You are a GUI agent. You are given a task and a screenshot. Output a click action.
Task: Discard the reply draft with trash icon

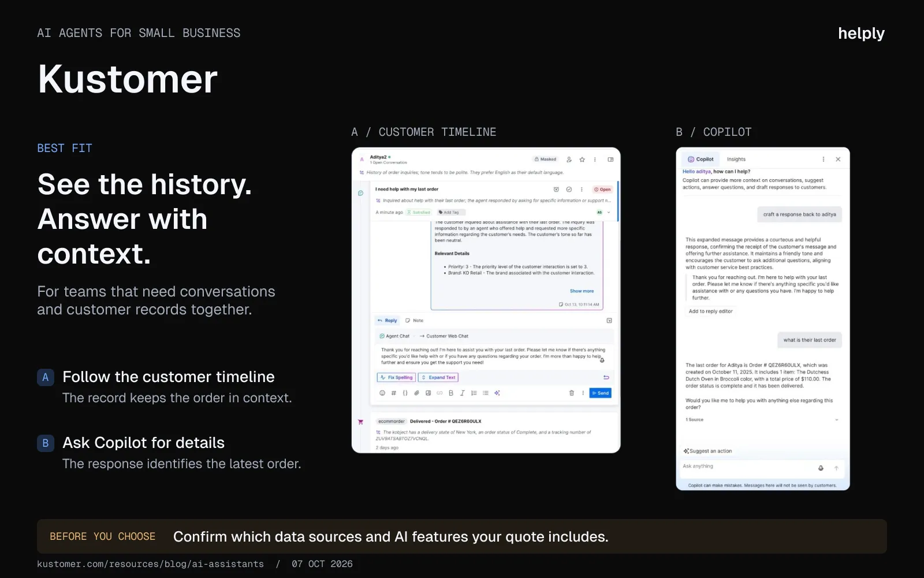[x=572, y=393]
